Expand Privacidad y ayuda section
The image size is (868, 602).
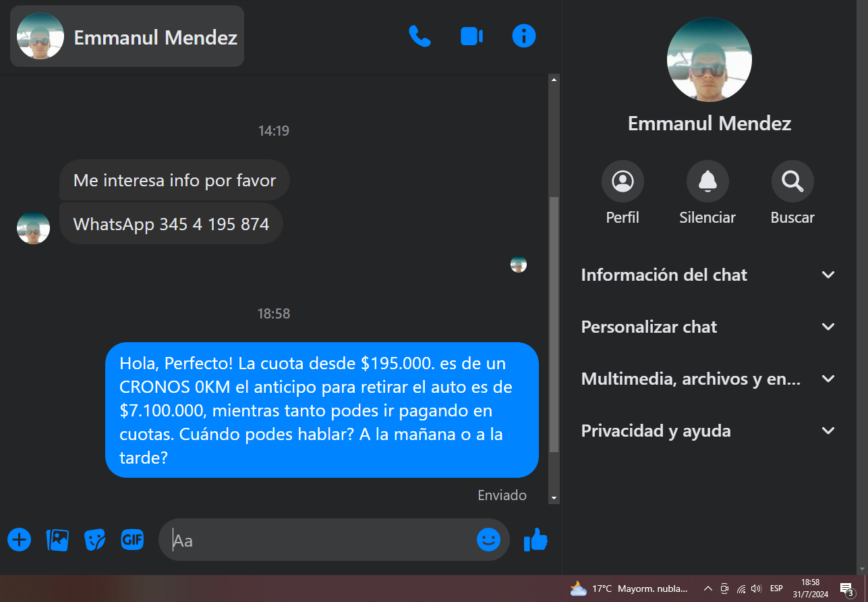click(x=709, y=431)
